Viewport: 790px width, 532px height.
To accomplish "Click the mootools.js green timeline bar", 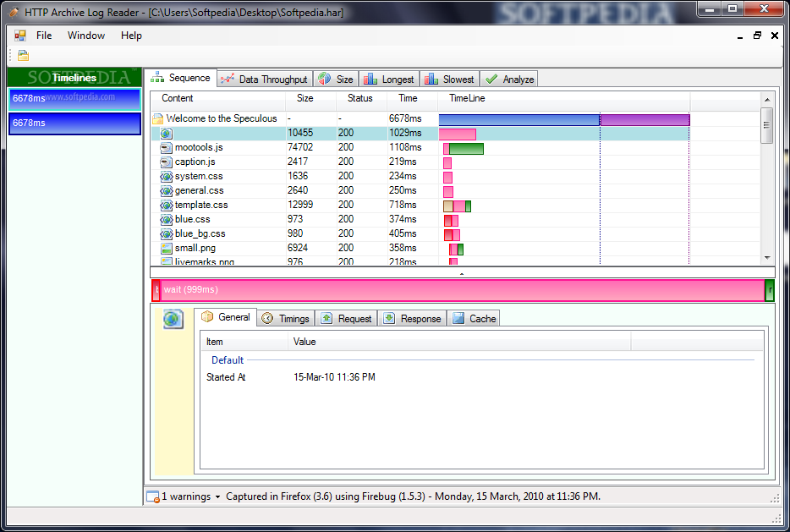I will (x=466, y=149).
